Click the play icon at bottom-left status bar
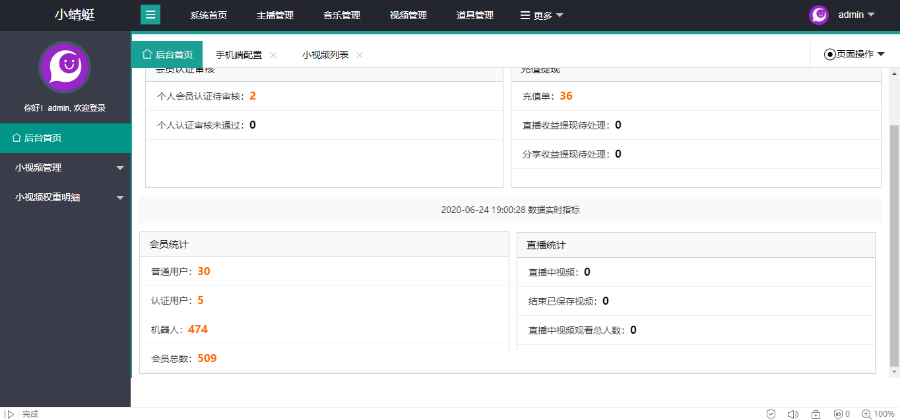This screenshot has height=420, width=900. 9,414
